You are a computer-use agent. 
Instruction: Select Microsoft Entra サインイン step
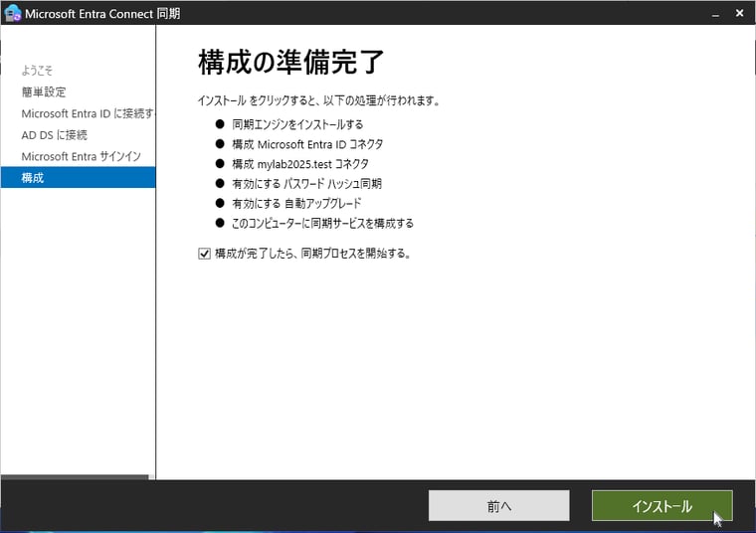(82, 156)
